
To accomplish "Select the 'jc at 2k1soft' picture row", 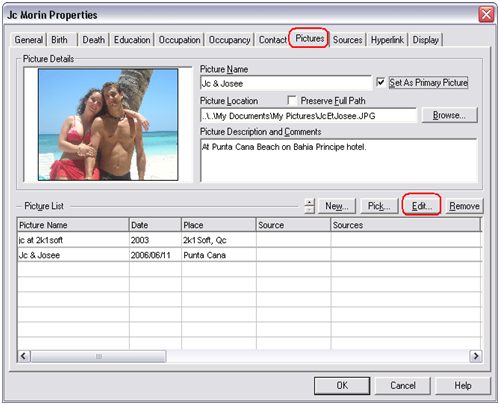I will (249, 240).
